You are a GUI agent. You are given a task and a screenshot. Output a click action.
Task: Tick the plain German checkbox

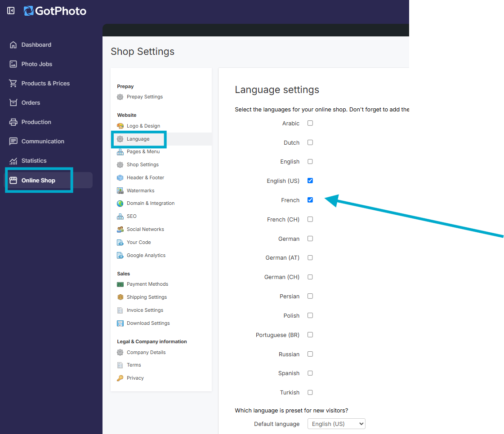point(310,239)
